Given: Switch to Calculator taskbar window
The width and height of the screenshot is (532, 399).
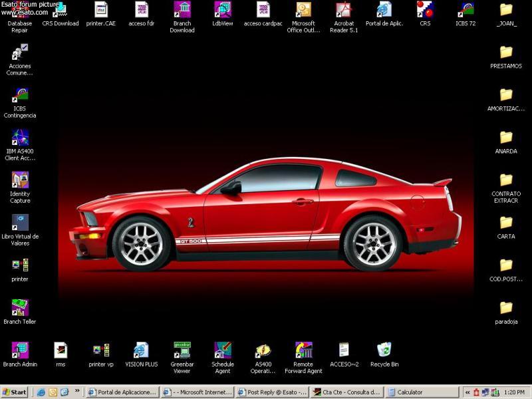Looking at the screenshot, I should 422,392.
